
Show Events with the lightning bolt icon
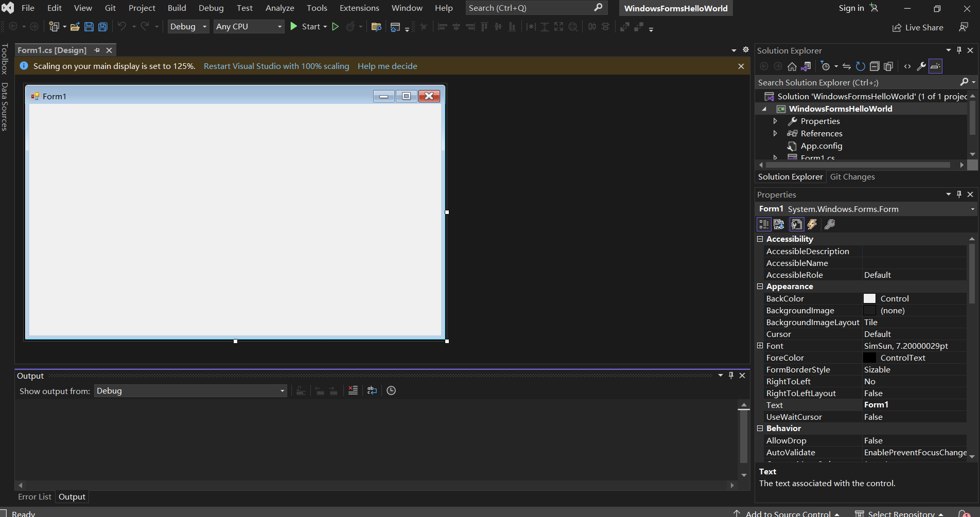pyautogui.click(x=812, y=224)
